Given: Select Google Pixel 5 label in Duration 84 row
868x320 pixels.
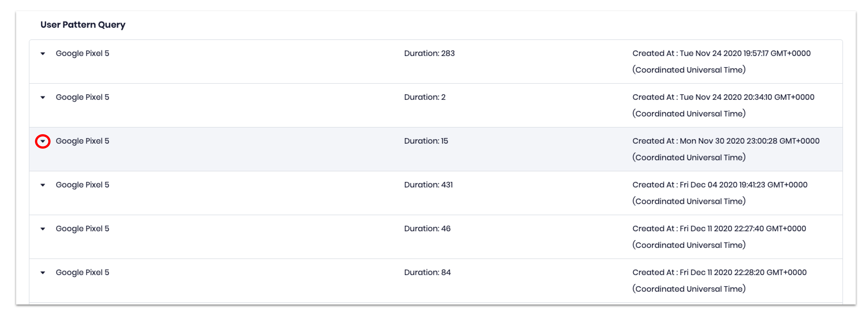Looking at the screenshot, I should tap(82, 272).
